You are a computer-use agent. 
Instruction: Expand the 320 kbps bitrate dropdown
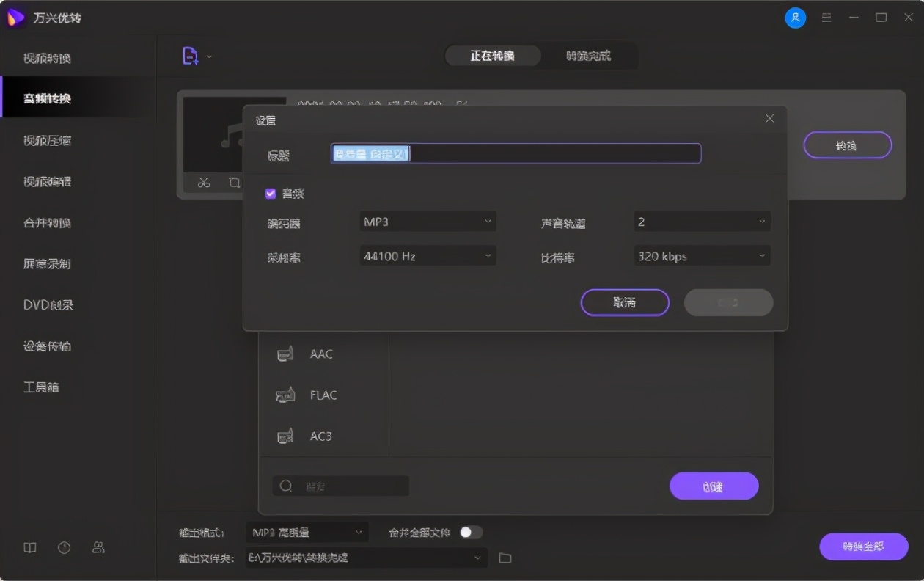pos(702,256)
